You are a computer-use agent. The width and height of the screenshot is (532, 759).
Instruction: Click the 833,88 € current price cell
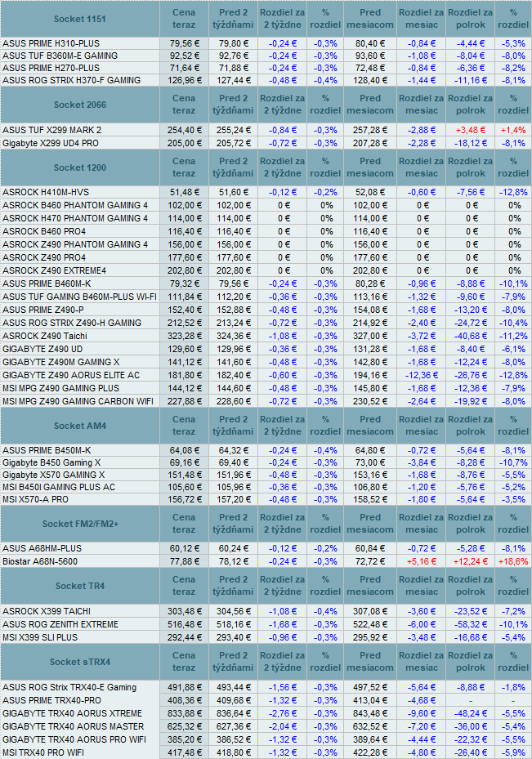coord(184,713)
